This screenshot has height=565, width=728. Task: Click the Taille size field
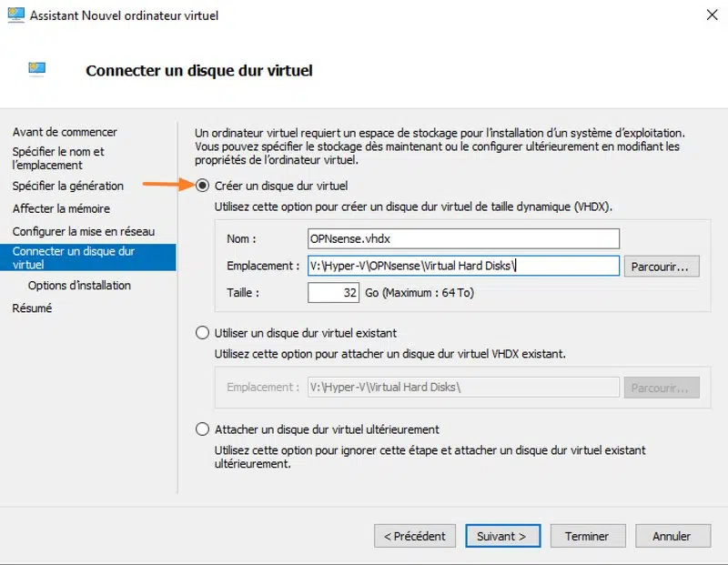coord(334,293)
